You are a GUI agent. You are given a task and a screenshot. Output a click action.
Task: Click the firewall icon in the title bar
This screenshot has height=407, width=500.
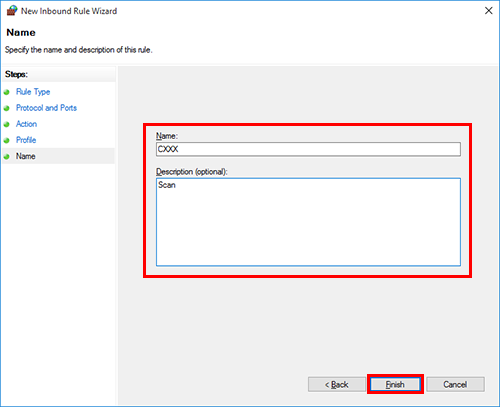[x=12, y=10]
